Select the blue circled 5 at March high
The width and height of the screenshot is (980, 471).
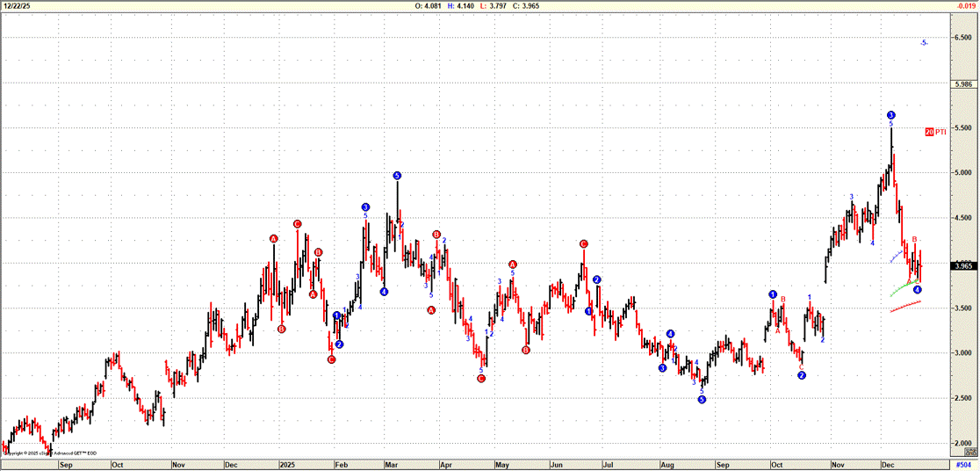click(x=397, y=176)
